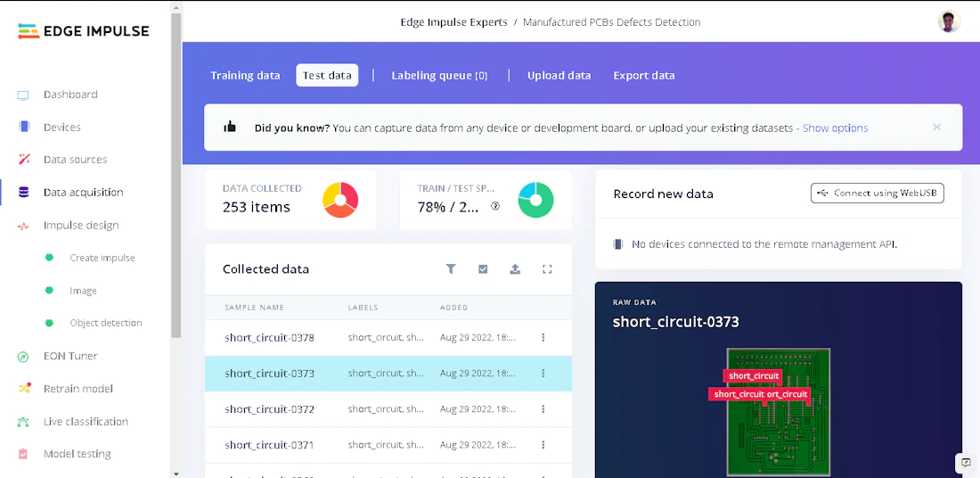Open the options menu for short_circuit-0371

point(543,445)
